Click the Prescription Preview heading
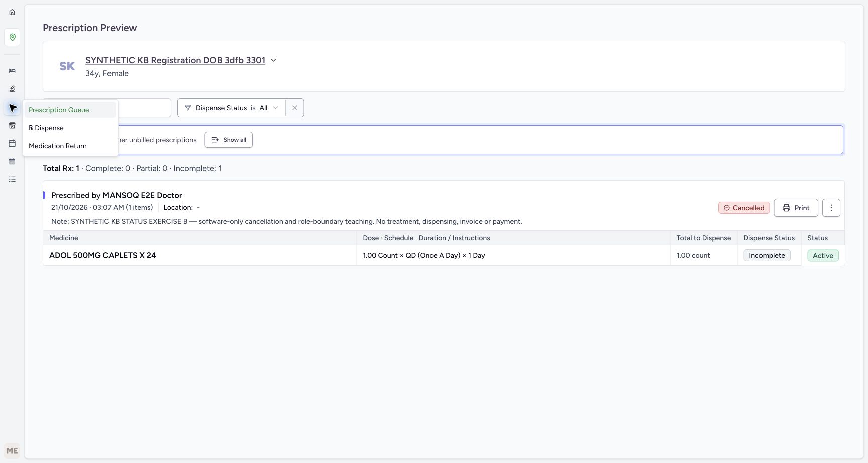Image resolution: width=868 pixels, height=463 pixels. click(89, 28)
